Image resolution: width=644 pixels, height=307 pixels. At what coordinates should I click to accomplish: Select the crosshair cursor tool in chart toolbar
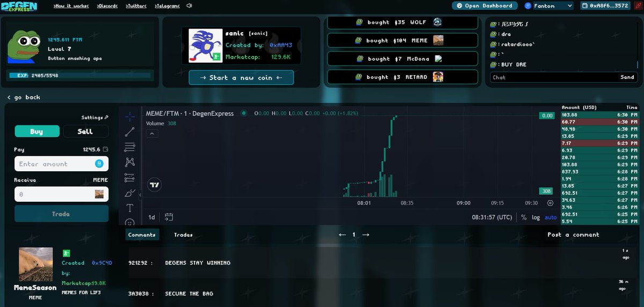pos(129,116)
